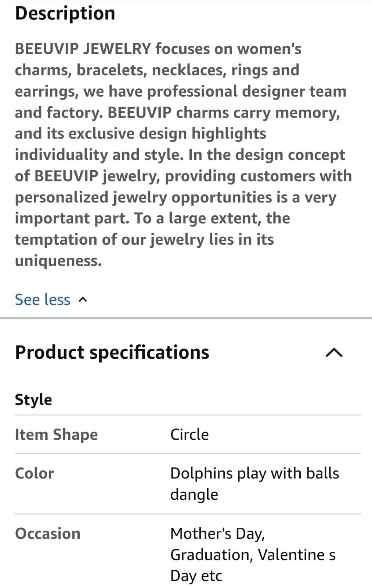Screen dimensions: 372x588
Task: Click the See less link
Action: 43,300
